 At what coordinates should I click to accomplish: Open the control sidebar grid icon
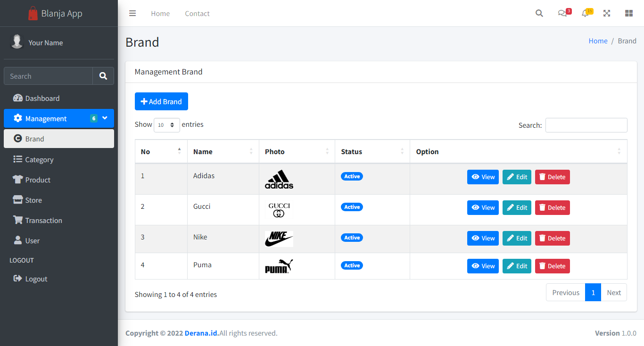629,13
